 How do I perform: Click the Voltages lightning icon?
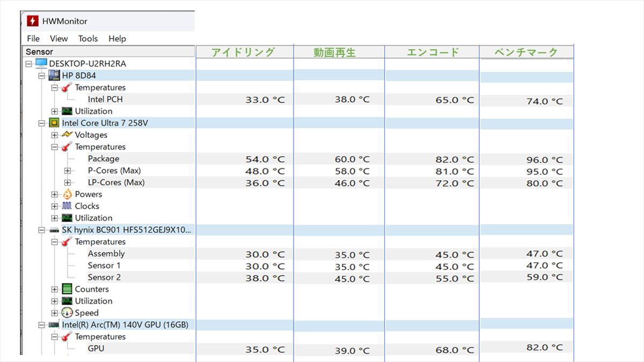click(67, 135)
